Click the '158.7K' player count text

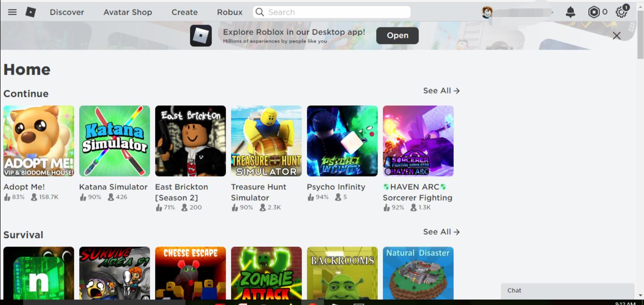click(49, 197)
